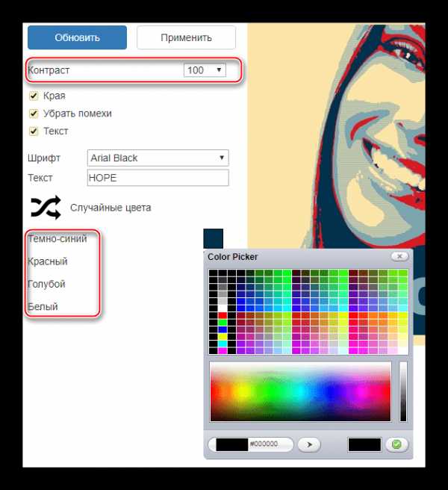
Task: Confirm color with green checkmark button
Action: pos(396,444)
